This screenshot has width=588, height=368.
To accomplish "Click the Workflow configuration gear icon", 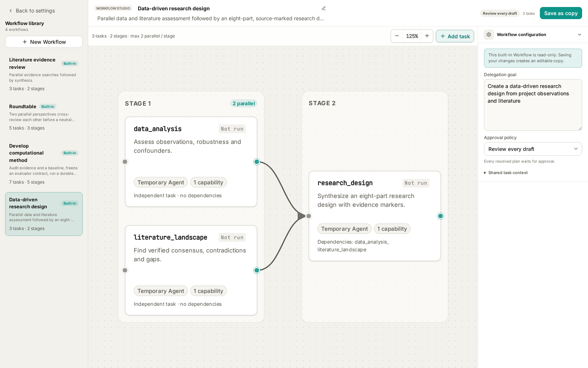I will click(489, 35).
